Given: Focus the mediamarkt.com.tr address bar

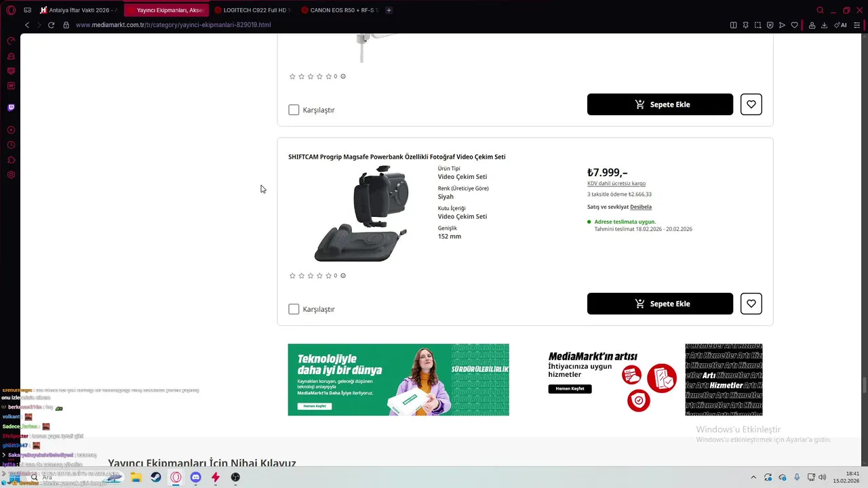Looking at the screenshot, I should (x=173, y=25).
